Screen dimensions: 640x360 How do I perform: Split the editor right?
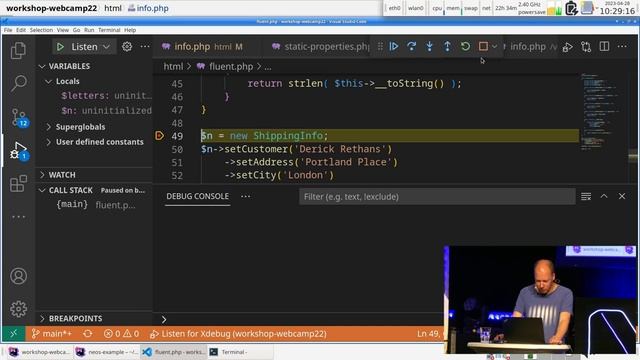(x=604, y=47)
